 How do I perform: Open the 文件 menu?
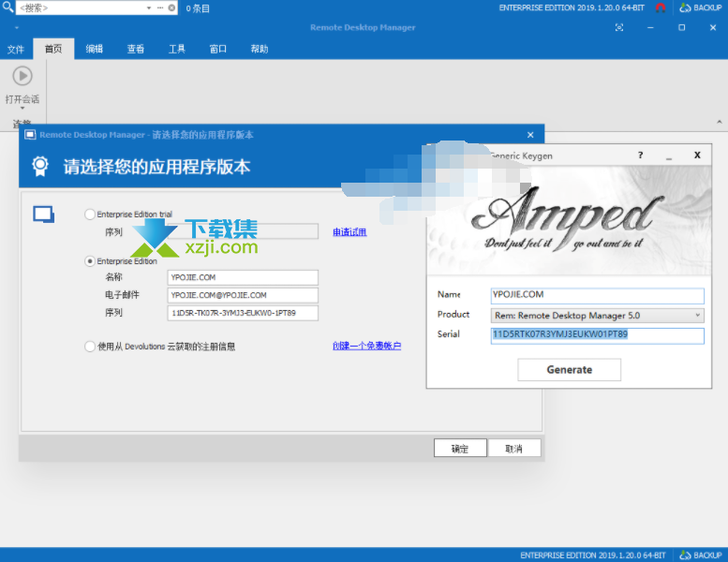pos(16,50)
